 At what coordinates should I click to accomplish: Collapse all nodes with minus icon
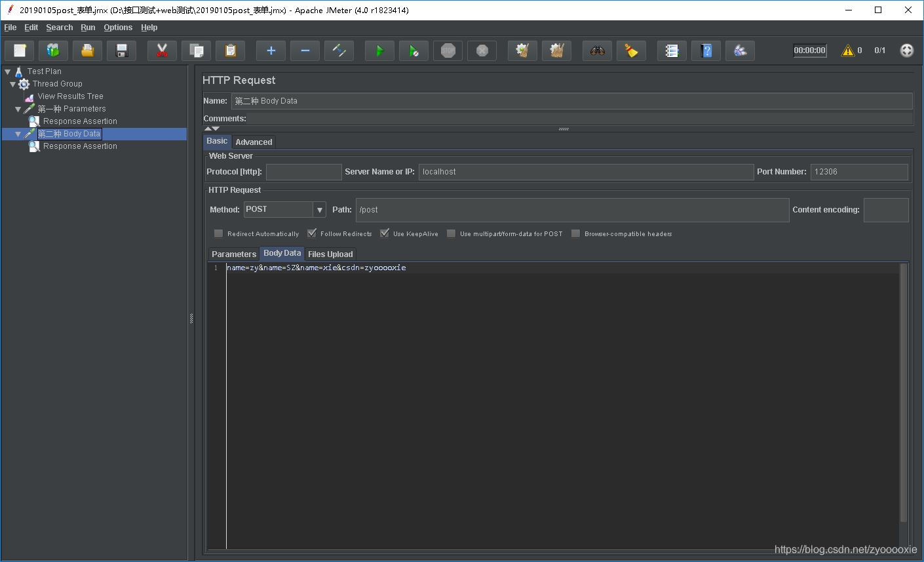[x=305, y=50]
